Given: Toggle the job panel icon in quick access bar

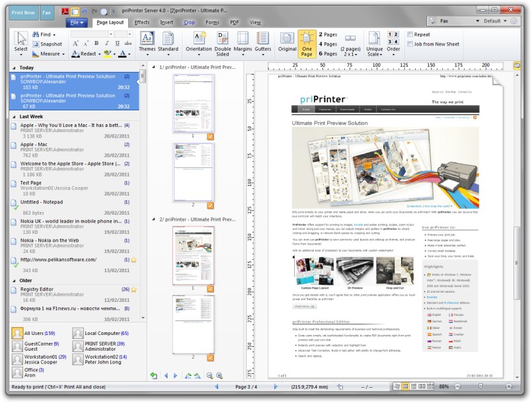Looking at the screenshot, I should [x=75, y=12].
